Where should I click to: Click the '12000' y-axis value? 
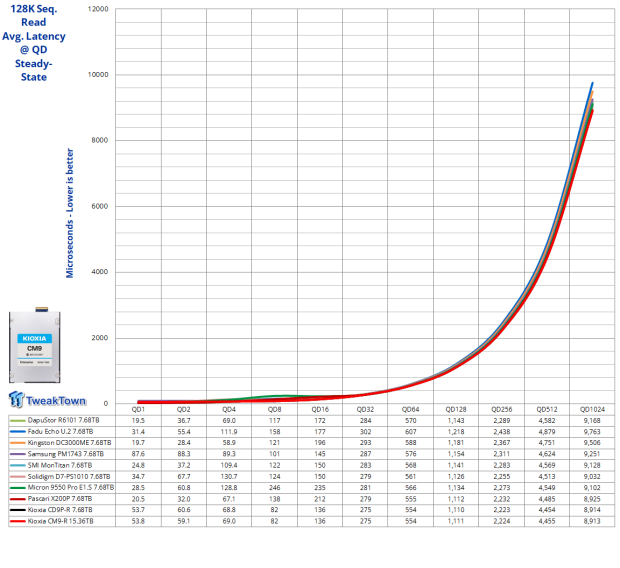pyautogui.click(x=98, y=9)
